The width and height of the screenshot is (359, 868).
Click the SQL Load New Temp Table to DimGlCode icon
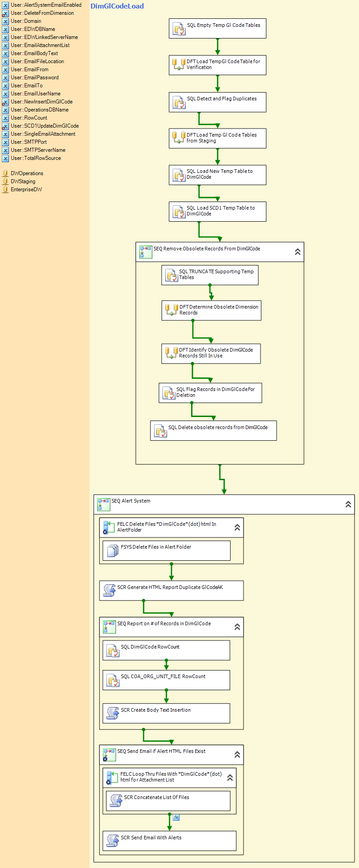coord(179,176)
